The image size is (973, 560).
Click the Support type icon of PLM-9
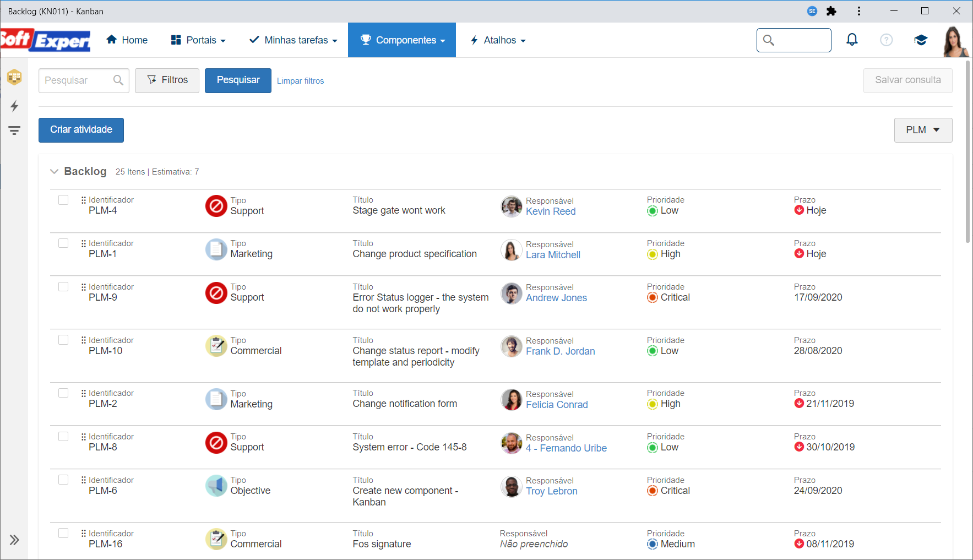216,293
